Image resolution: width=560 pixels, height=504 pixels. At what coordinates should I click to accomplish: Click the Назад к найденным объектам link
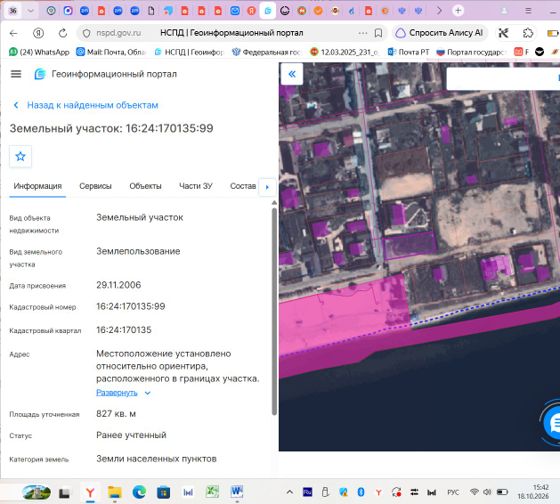(92, 105)
